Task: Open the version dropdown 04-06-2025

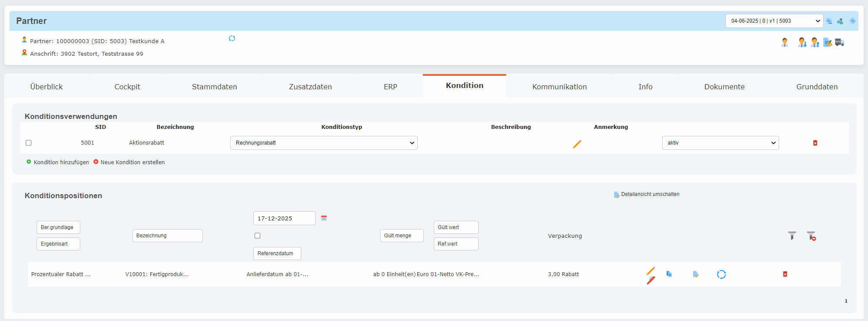Action: 774,21
